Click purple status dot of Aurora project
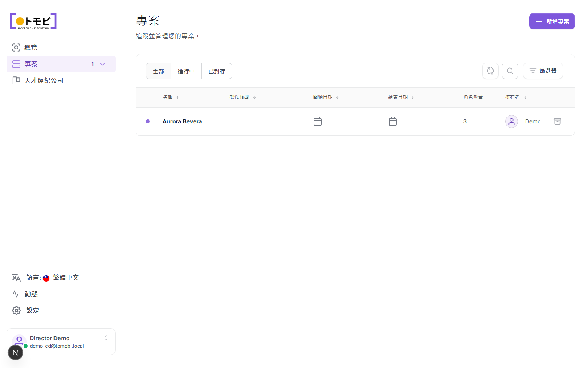588x368 pixels. click(148, 121)
